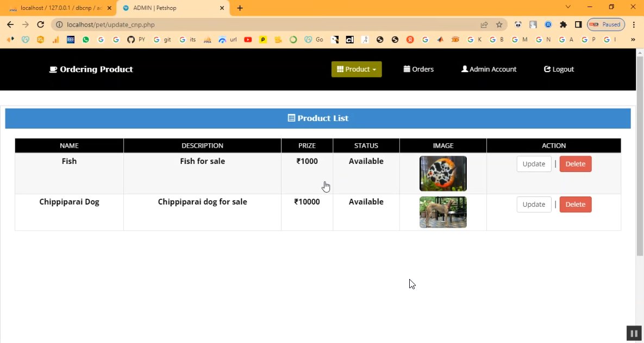Image resolution: width=644 pixels, height=343 pixels.
Task: Click the blue 'a' extension icon
Action: [x=548, y=24]
